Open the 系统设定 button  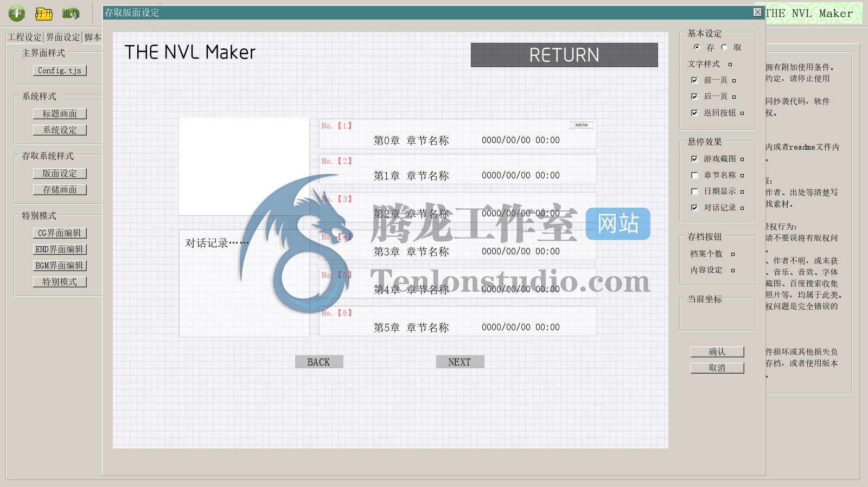(60, 130)
